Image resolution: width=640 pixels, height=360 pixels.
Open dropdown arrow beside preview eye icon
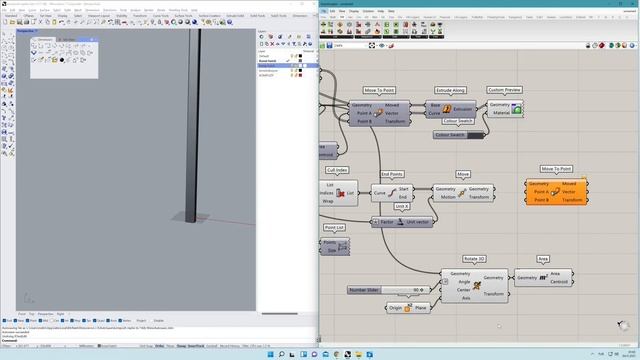coord(386,46)
